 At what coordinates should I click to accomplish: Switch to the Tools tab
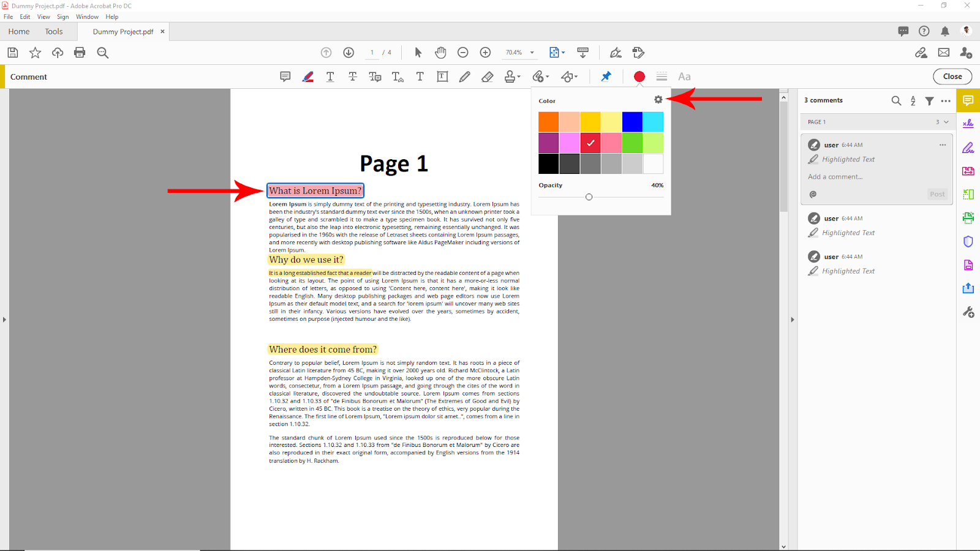(x=54, y=31)
